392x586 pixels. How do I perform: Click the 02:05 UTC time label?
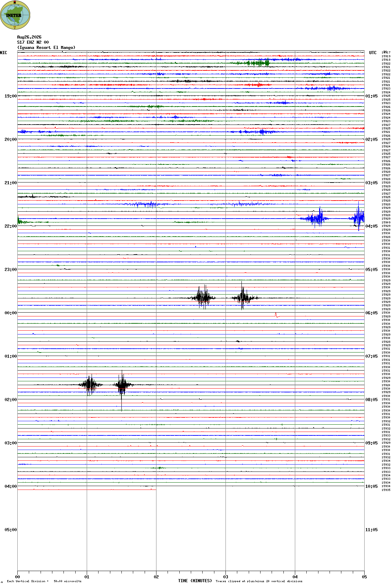click(x=372, y=139)
